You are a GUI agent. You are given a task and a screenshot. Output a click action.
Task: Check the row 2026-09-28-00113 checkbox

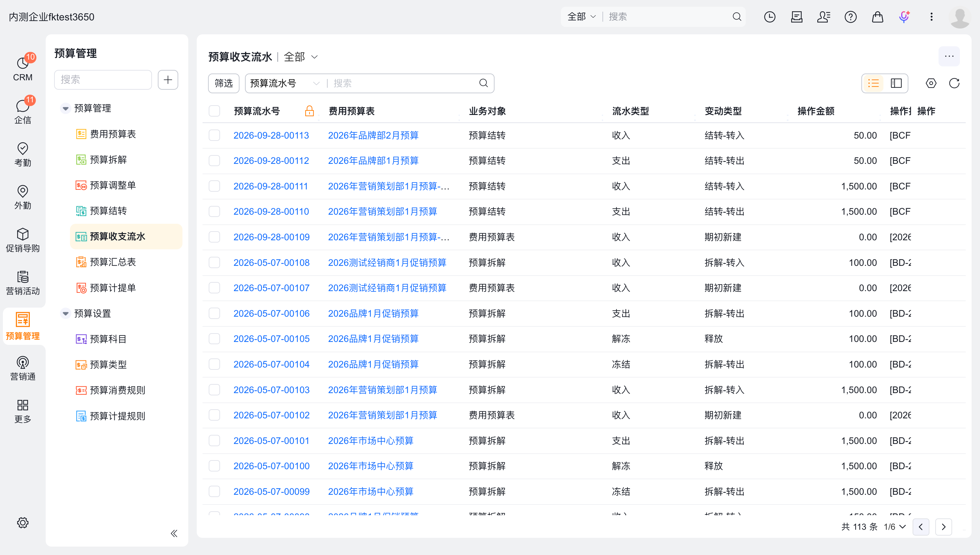click(215, 135)
